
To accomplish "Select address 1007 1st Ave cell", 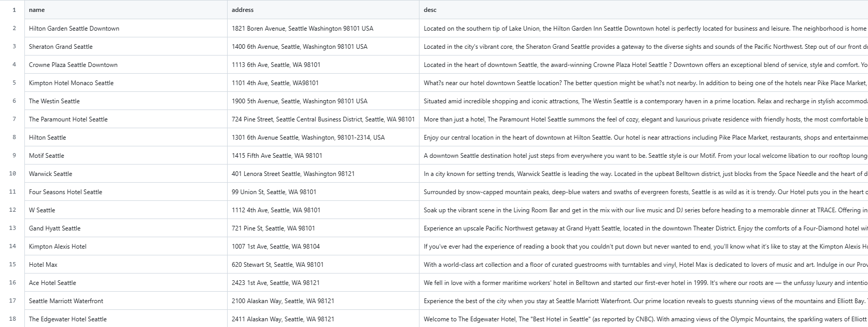I will (x=323, y=247).
